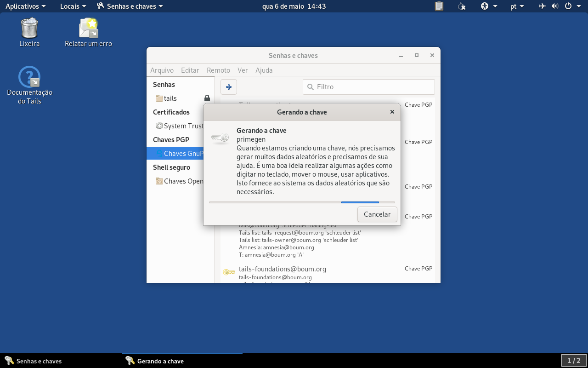
Task: Close the Gerando a chave dialog
Action: (392, 112)
